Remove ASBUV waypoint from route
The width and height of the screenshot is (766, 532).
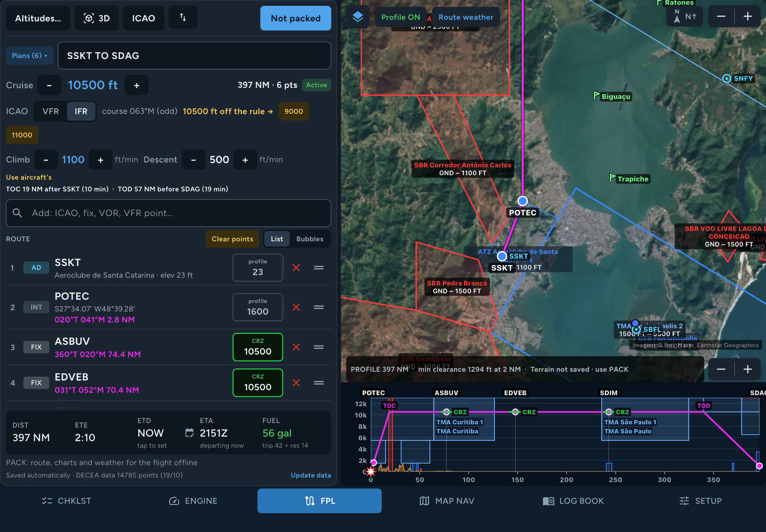[296, 347]
